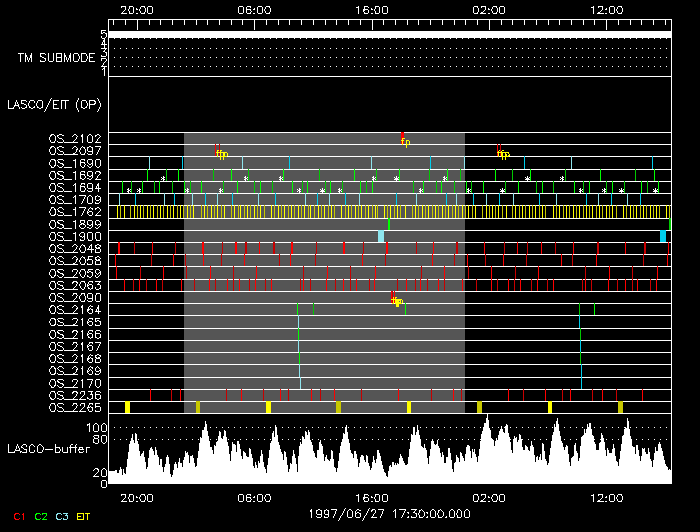Select the leftmost fp marker in OS_2097 row
This screenshot has height=532, width=700.
221,153
